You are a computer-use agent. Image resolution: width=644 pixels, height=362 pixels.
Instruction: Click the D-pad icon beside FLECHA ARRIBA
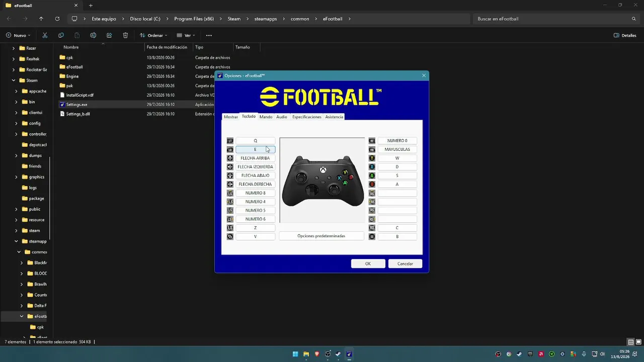pyautogui.click(x=230, y=158)
